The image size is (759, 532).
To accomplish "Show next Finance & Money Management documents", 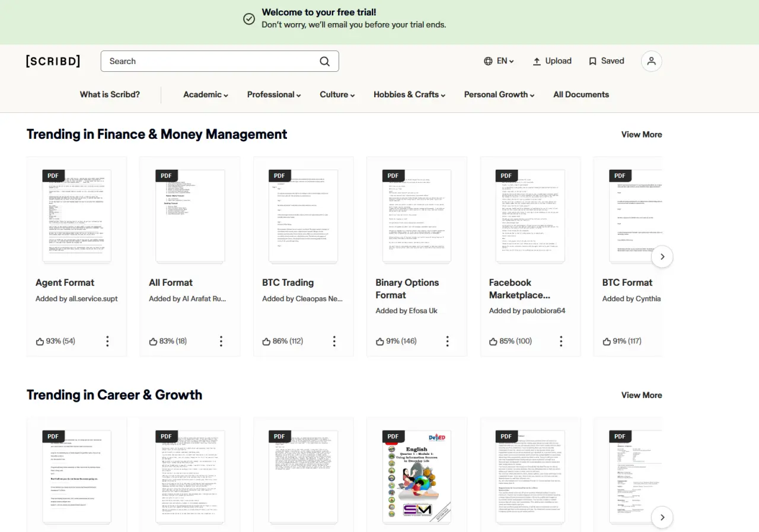I will pyautogui.click(x=662, y=257).
